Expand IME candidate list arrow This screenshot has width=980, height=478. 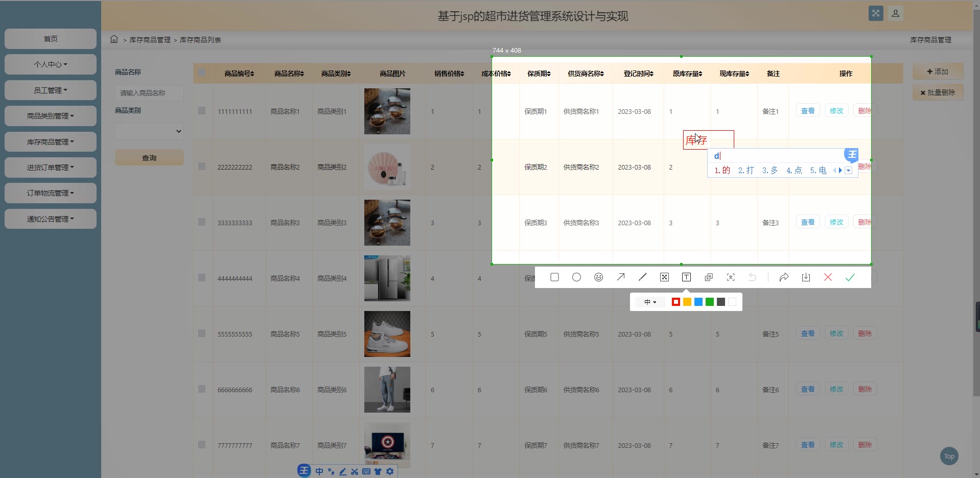click(848, 171)
